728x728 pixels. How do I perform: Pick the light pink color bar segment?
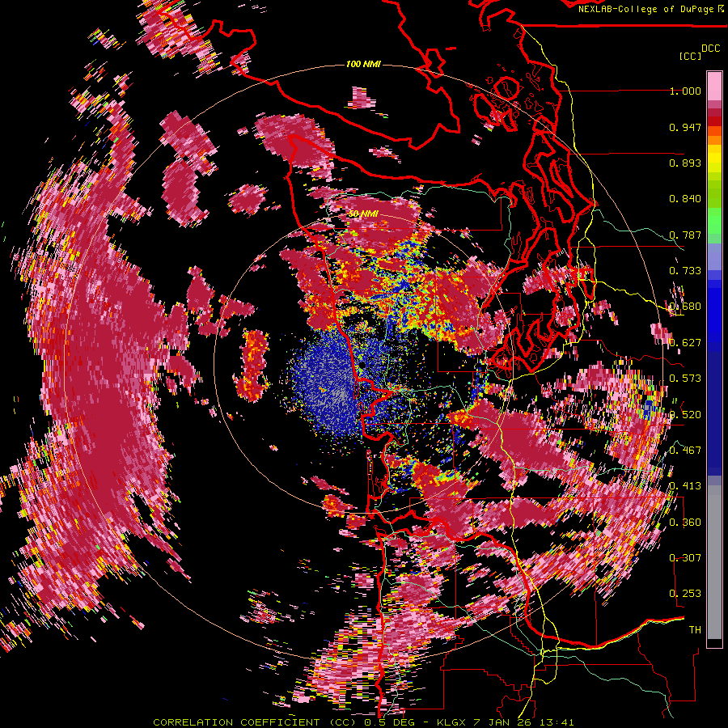[x=714, y=86]
